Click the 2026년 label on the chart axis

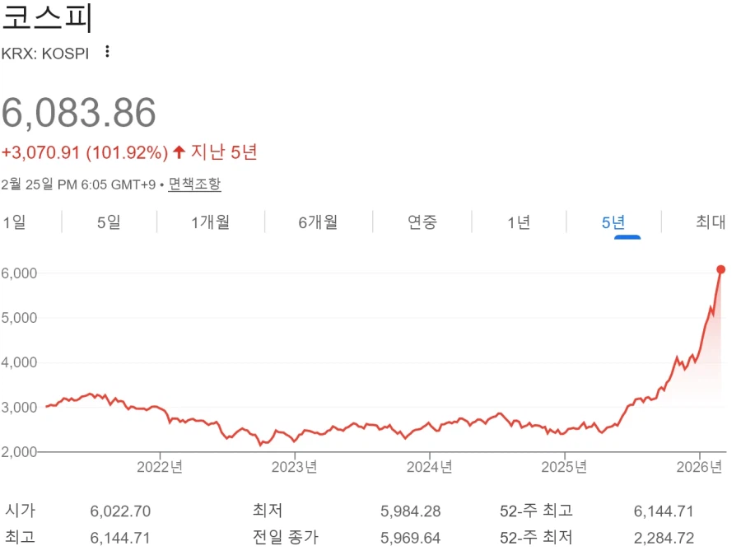point(698,466)
